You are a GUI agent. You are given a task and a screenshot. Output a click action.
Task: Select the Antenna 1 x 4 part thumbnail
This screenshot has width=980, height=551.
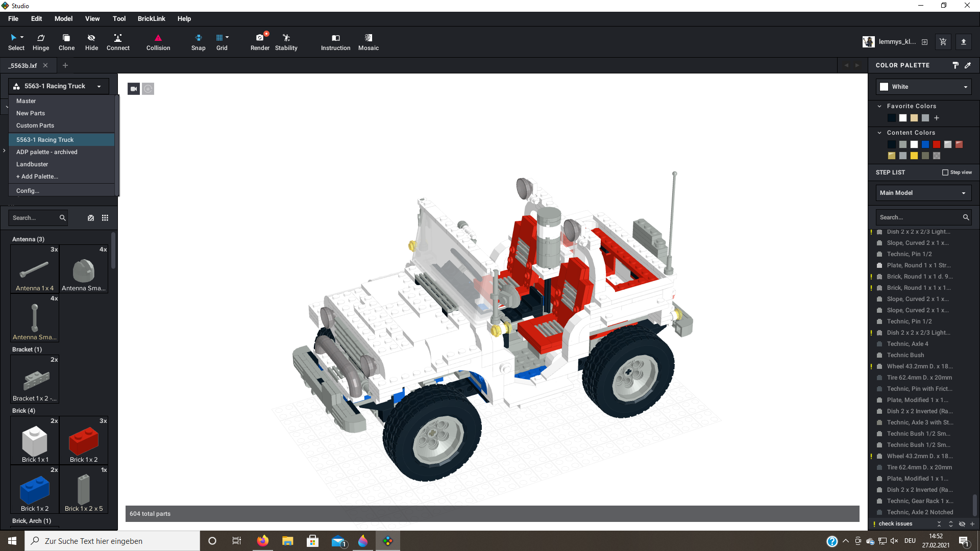(x=35, y=269)
